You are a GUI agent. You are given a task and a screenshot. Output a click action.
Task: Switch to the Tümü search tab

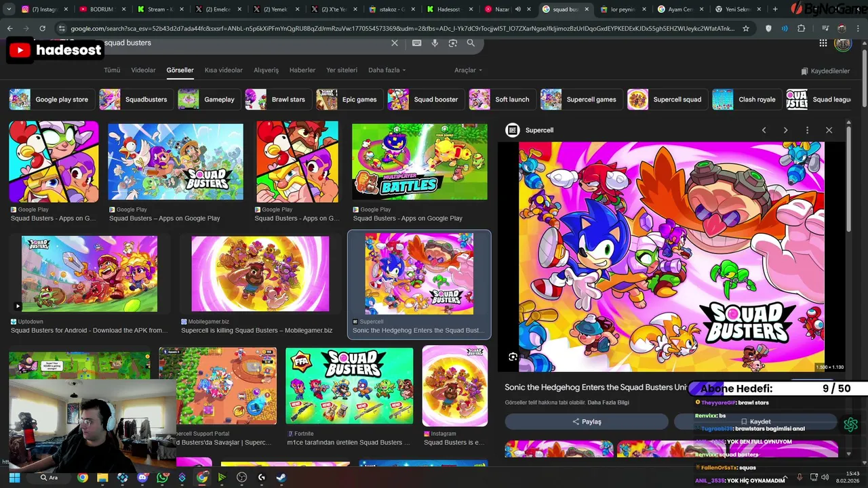112,70
